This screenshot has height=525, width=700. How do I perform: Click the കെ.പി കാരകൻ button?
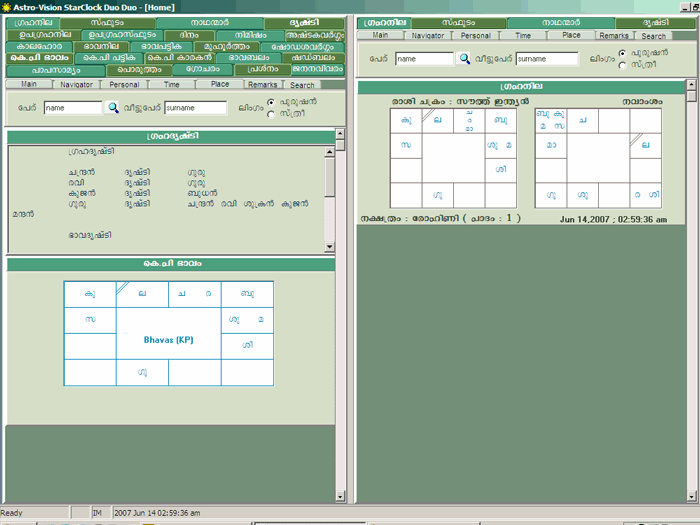(x=180, y=58)
